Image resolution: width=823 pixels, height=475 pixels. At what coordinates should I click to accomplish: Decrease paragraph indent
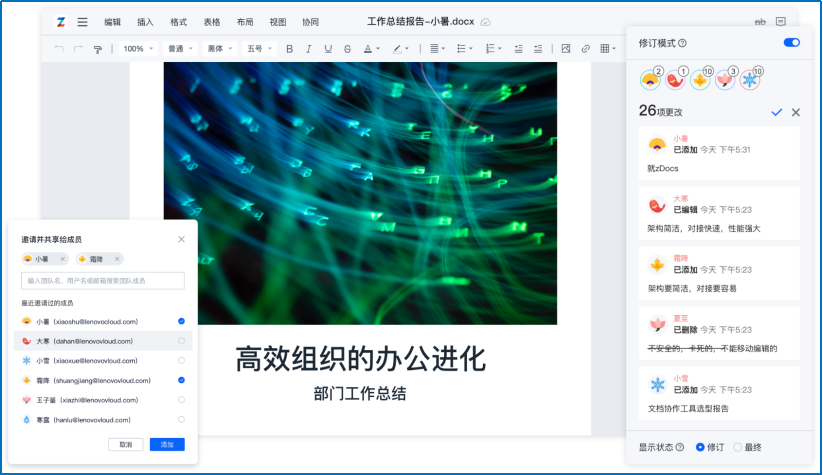pos(519,49)
